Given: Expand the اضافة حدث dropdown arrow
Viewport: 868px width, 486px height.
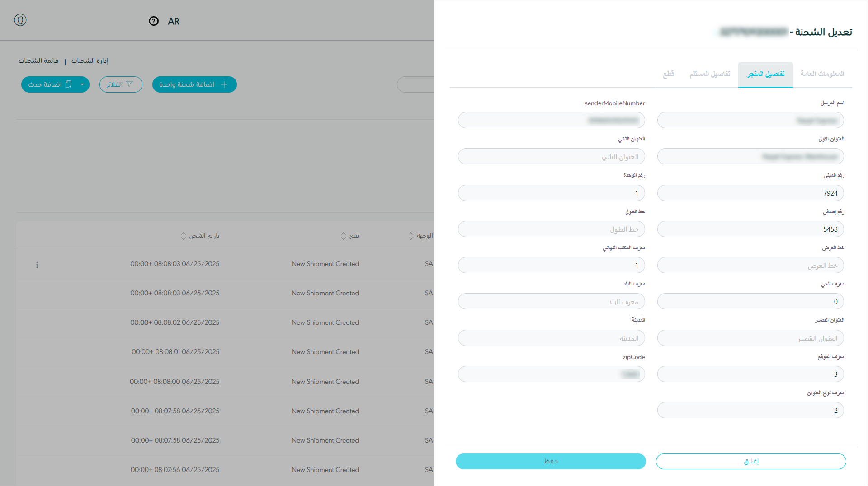Looking at the screenshot, I should (82, 84).
